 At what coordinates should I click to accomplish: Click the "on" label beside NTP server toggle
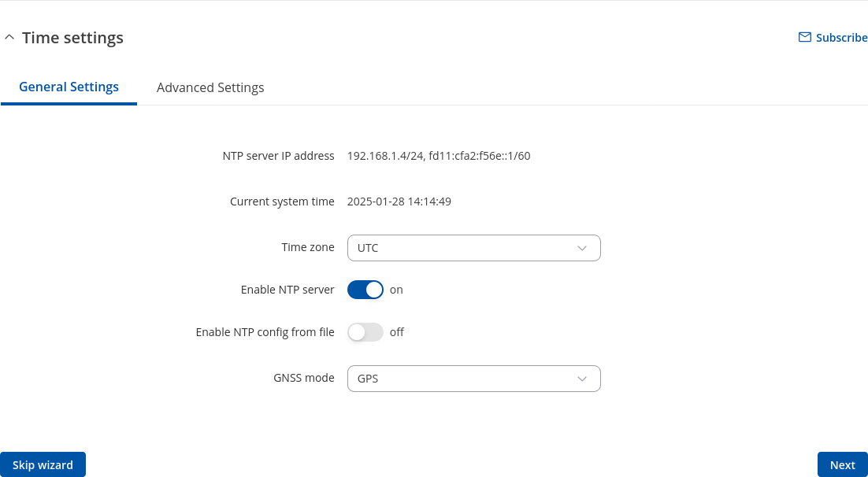pos(396,290)
